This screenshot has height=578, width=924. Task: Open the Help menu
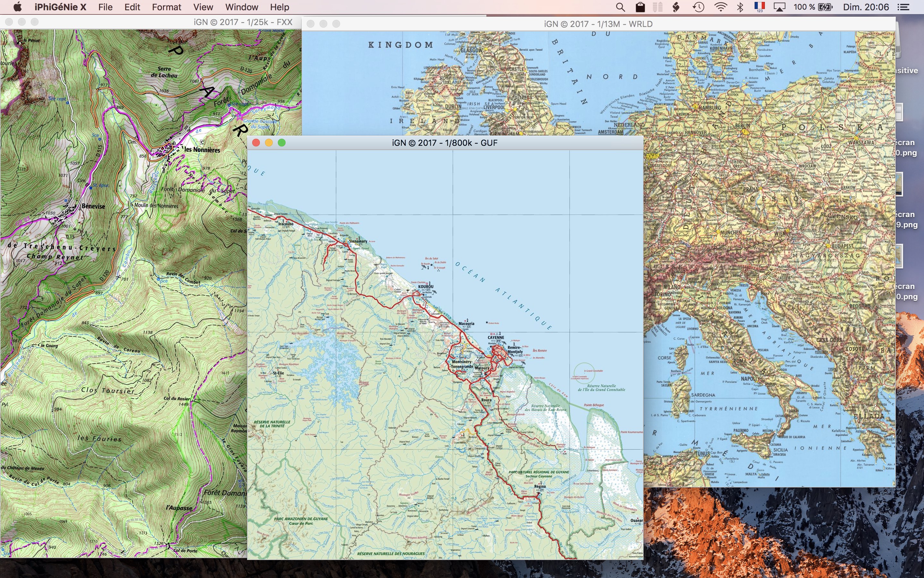(279, 7)
